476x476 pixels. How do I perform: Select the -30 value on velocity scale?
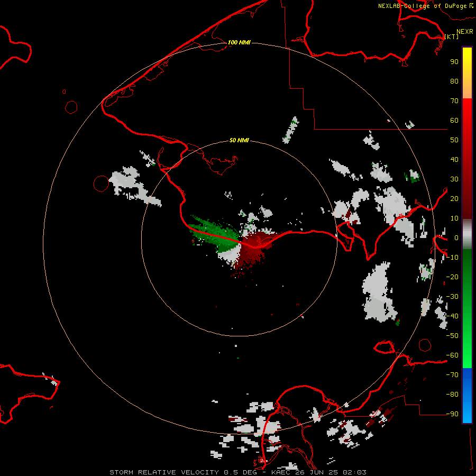point(452,297)
